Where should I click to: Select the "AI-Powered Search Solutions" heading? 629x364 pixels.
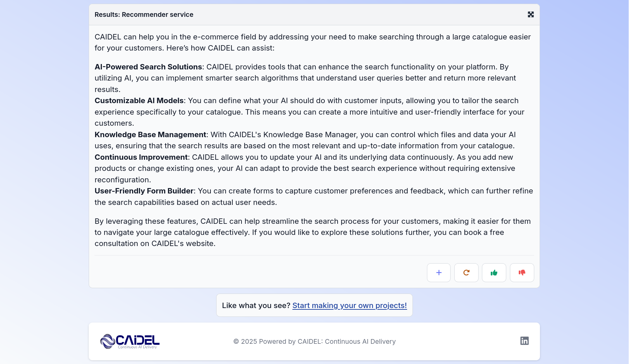(148, 67)
